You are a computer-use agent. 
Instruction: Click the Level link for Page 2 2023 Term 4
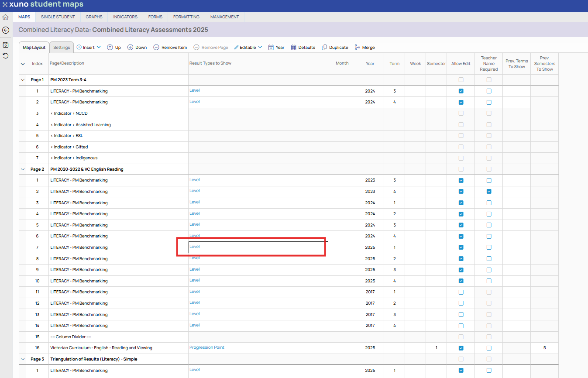194,191
